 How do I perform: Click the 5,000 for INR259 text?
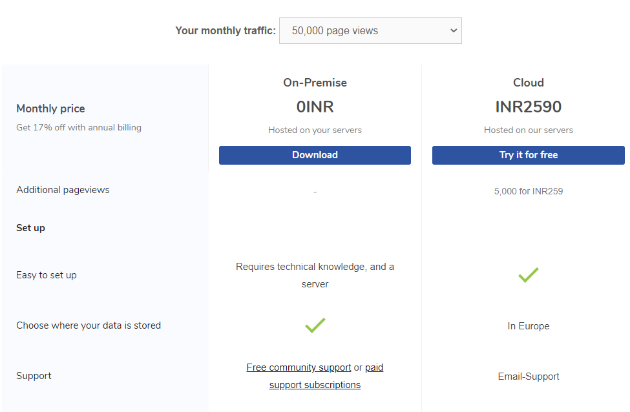[x=528, y=191]
